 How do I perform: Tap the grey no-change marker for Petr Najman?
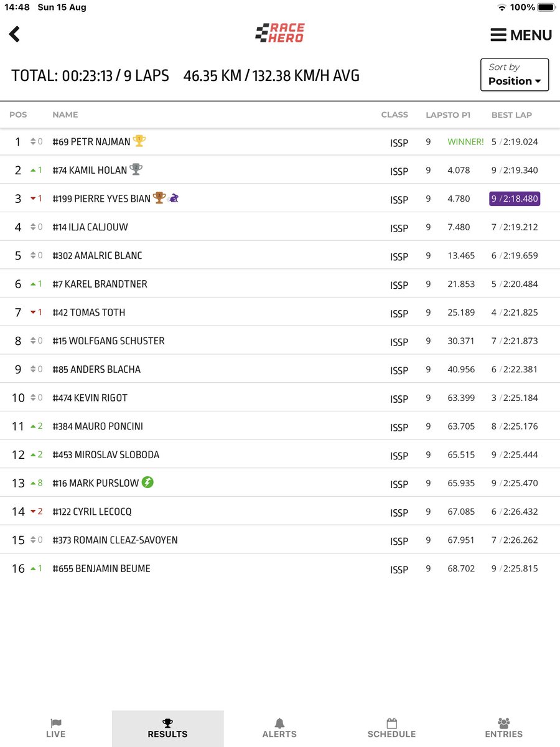point(37,141)
